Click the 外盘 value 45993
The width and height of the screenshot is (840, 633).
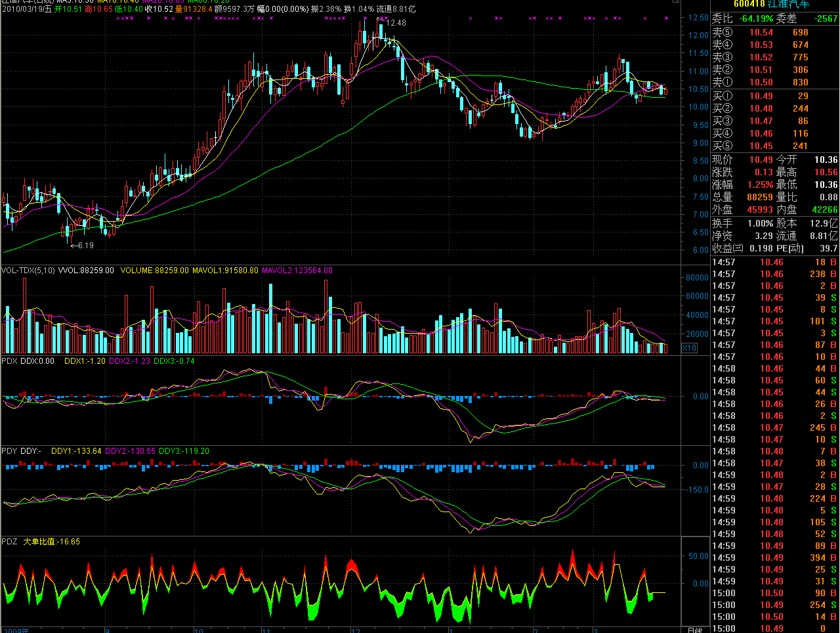(x=760, y=209)
